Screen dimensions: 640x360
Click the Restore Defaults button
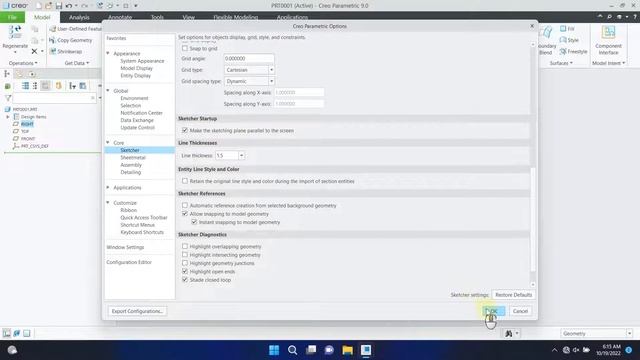[513, 295]
